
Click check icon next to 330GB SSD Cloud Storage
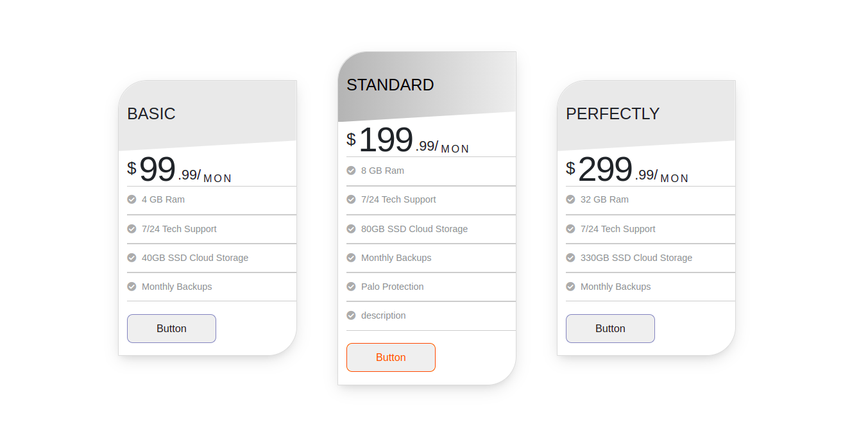(x=570, y=258)
